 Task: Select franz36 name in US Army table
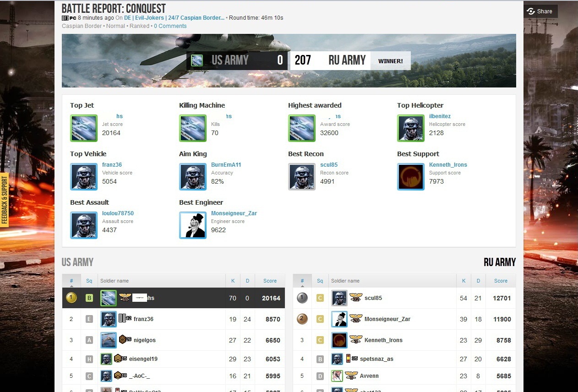pyautogui.click(x=143, y=319)
